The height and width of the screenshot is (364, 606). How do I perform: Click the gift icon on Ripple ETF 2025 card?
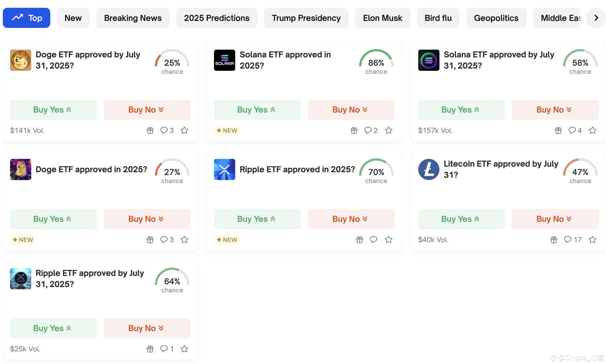[x=360, y=239]
